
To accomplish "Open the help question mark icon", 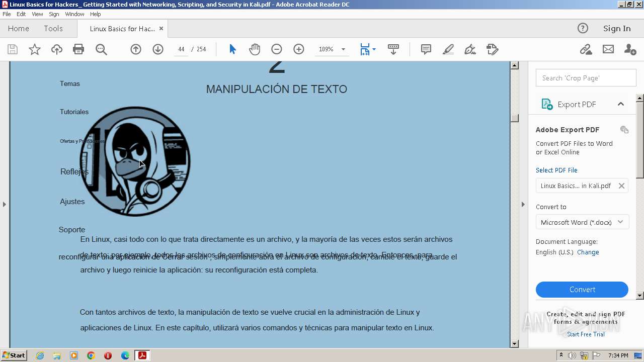I will (583, 28).
